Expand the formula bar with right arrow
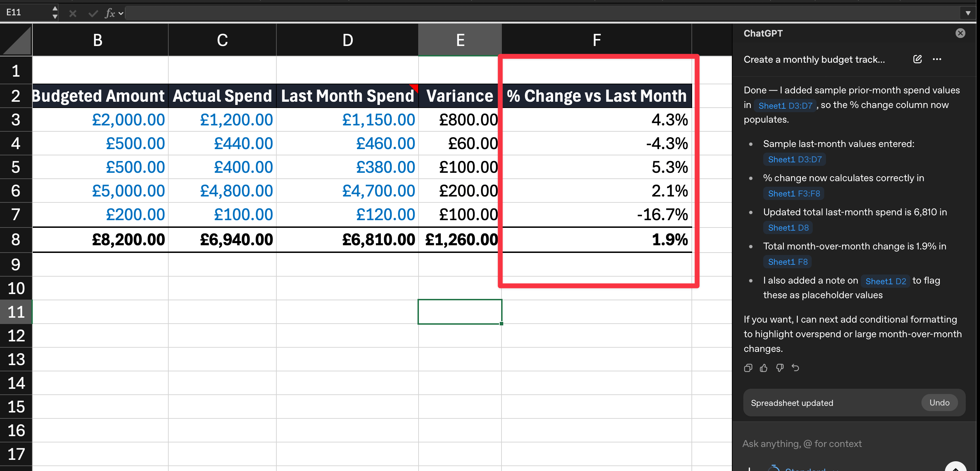Screen dimensions: 980x471 pyautogui.click(x=968, y=13)
